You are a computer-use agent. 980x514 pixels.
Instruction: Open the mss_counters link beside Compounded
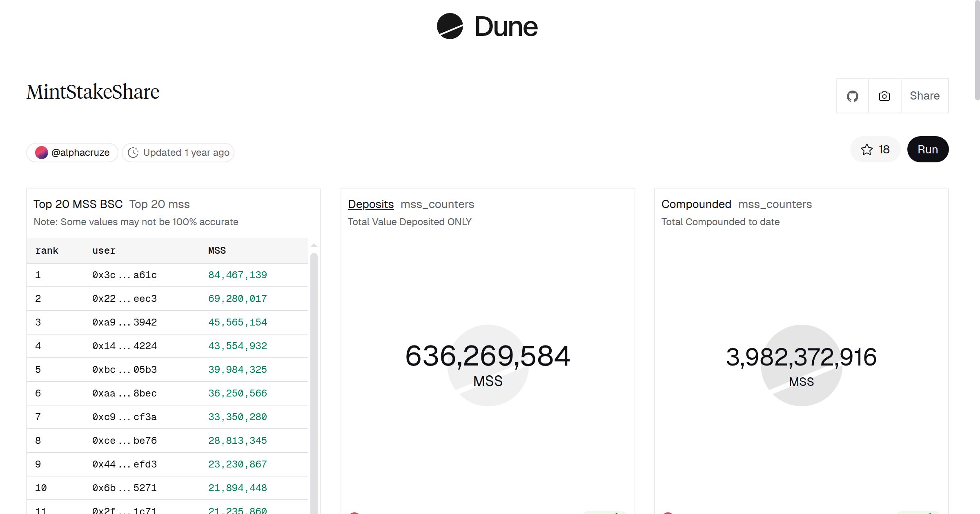pos(775,204)
